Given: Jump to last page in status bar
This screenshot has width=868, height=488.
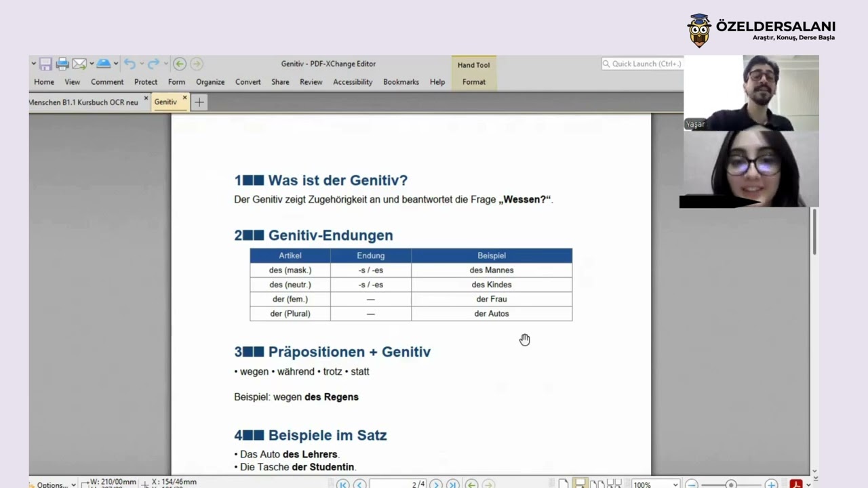Looking at the screenshot, I should 452,484.
